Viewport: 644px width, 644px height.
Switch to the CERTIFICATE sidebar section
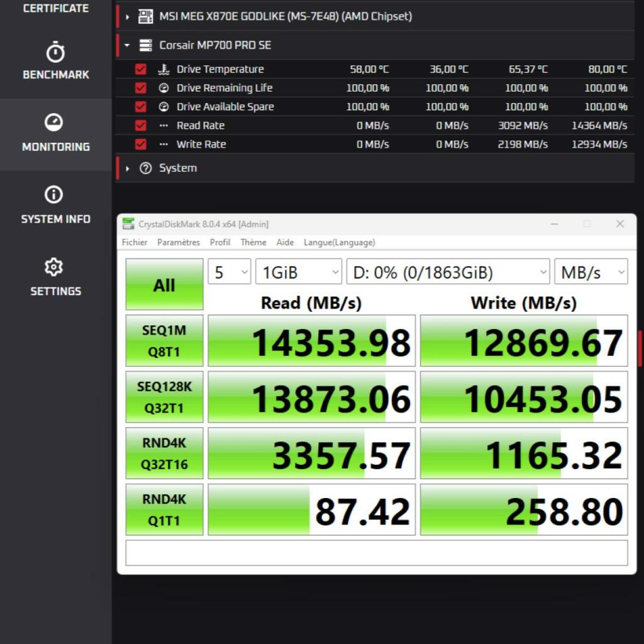pos(56,8)
